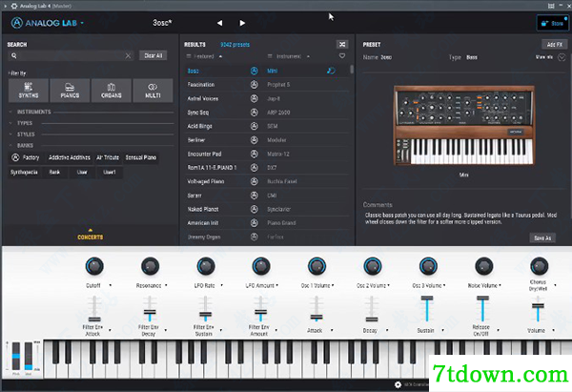Open the Analog Lab main menu logo
The width and height of the screenshot is (572, 392).
click(x=47, y=23)
